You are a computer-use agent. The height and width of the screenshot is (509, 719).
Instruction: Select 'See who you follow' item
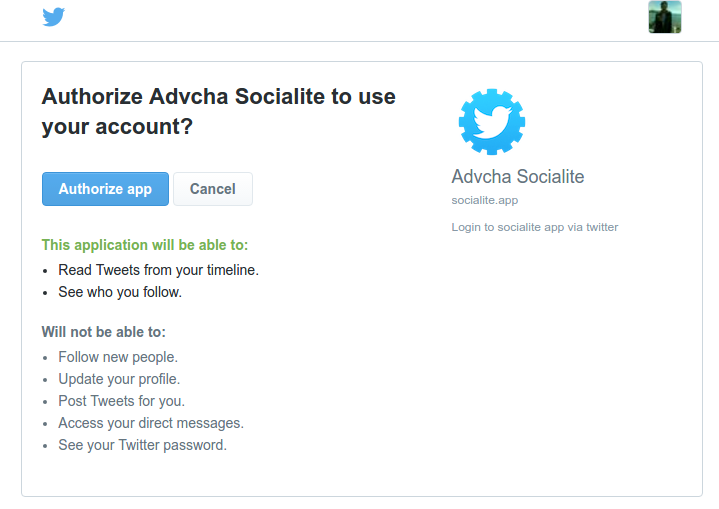120,293
